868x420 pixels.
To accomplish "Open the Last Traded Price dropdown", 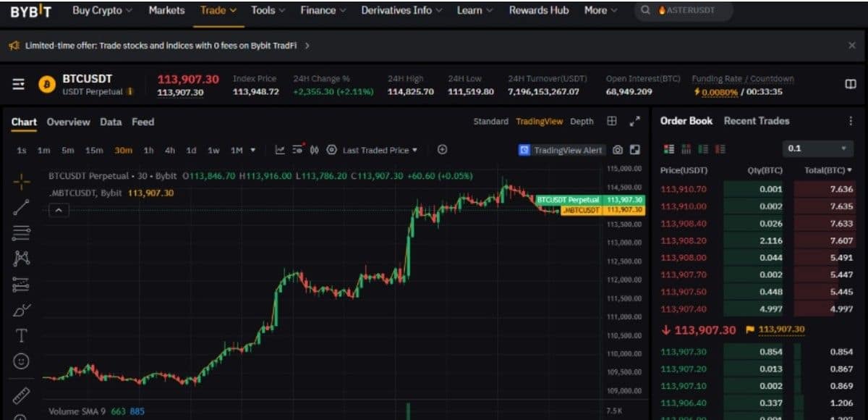I will 380,150.
